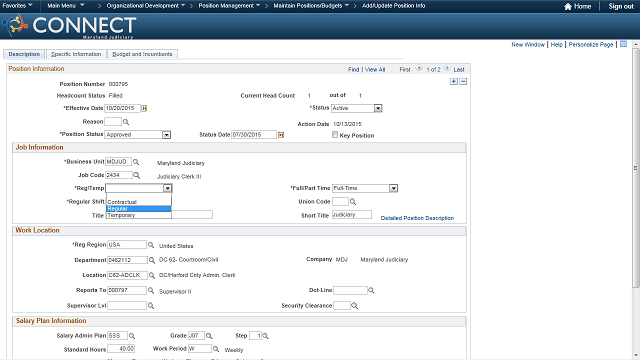Open the Main Menu dropdown
This screenshot has width=640, height=360.
[x=66, y=6]
